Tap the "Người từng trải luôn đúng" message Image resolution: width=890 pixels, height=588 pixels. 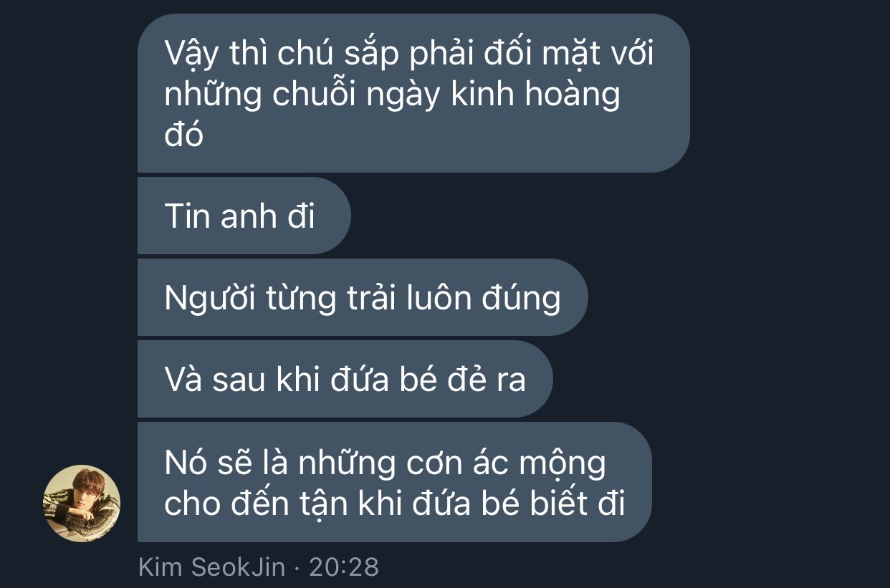coord(363,297)
